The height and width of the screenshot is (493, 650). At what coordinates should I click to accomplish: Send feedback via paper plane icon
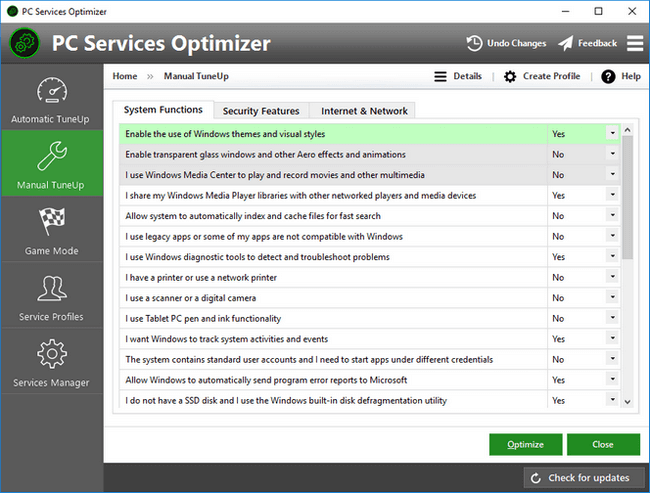click(x=565, y=44)
